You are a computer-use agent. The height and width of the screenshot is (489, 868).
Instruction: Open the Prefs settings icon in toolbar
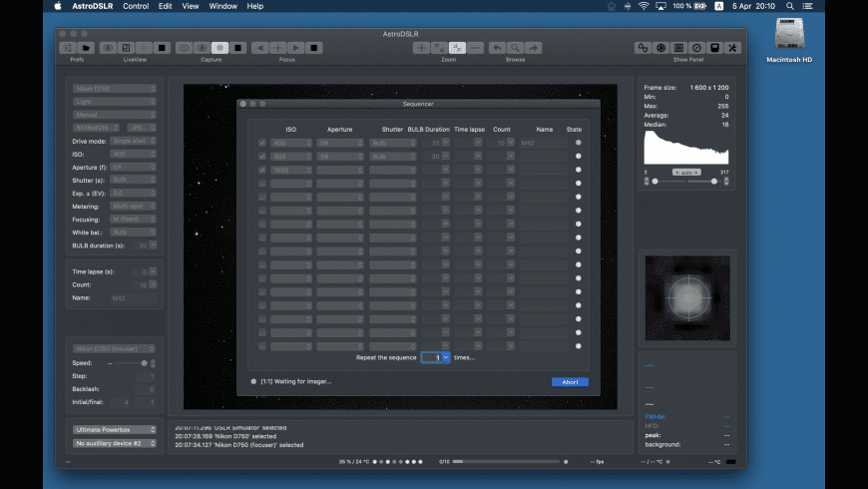pos(68,48)
